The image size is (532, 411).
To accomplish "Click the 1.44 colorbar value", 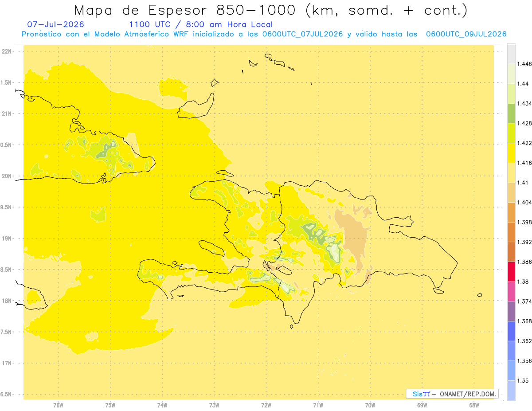I will (x=523, y=84).
